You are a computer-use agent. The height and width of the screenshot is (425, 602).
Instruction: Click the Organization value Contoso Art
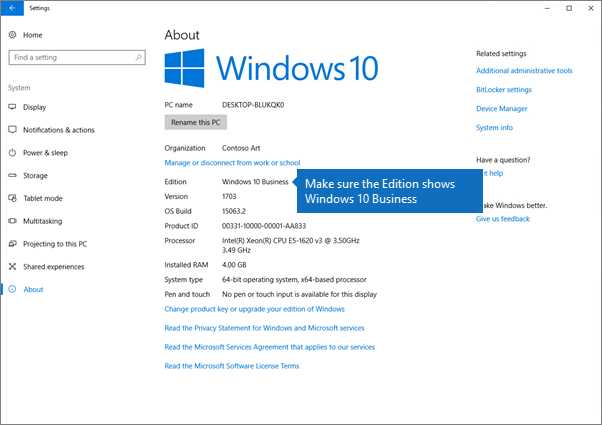coord(241,148)
